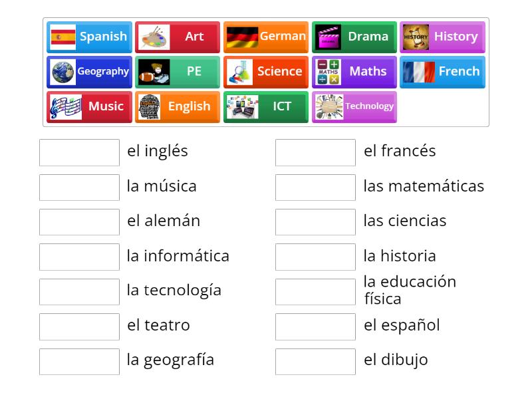Click the Science flask icon
Image resolution: width=532 pixels, height=399 pixels.
(x=237, y=72)
